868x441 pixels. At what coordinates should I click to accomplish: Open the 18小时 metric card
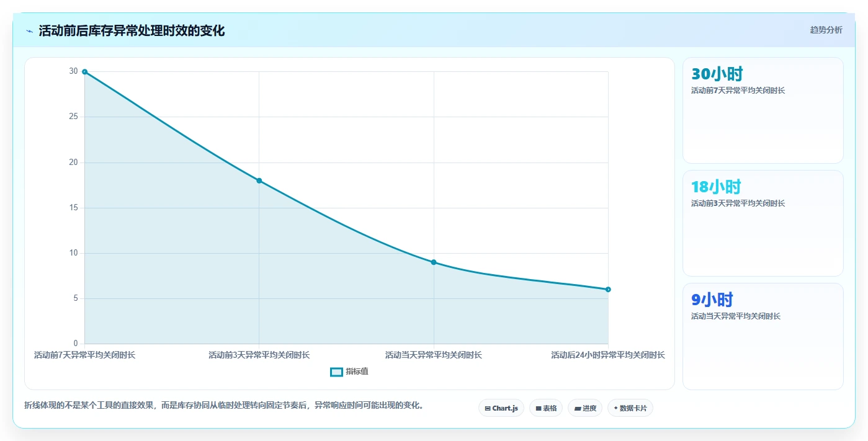763,223
